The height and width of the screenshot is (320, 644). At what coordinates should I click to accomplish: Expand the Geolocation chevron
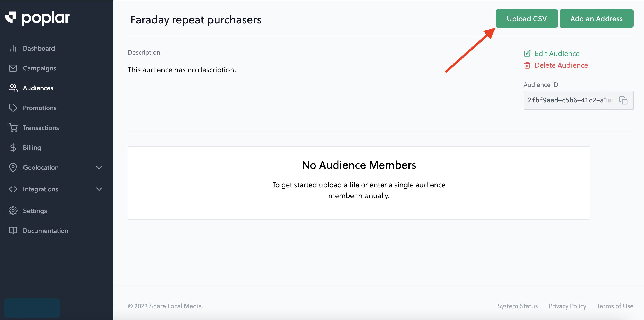tap(99, 167)
